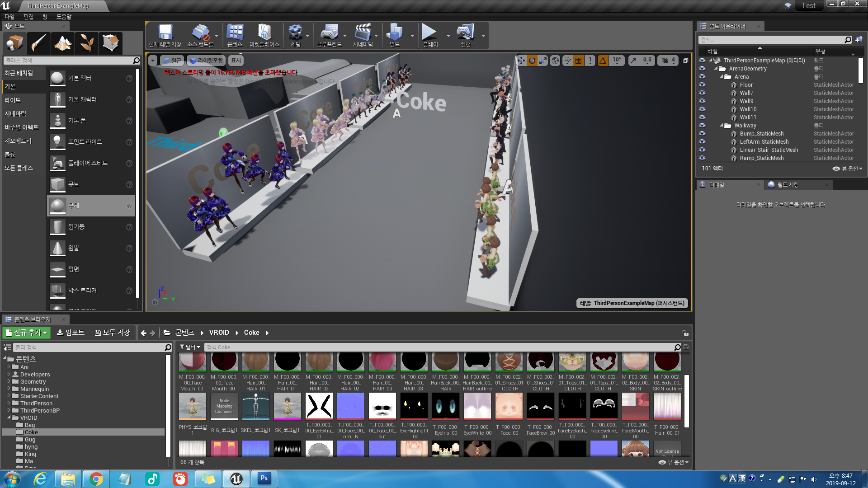Hide the Floor actor via eye icon

click(x=702, y=85)
